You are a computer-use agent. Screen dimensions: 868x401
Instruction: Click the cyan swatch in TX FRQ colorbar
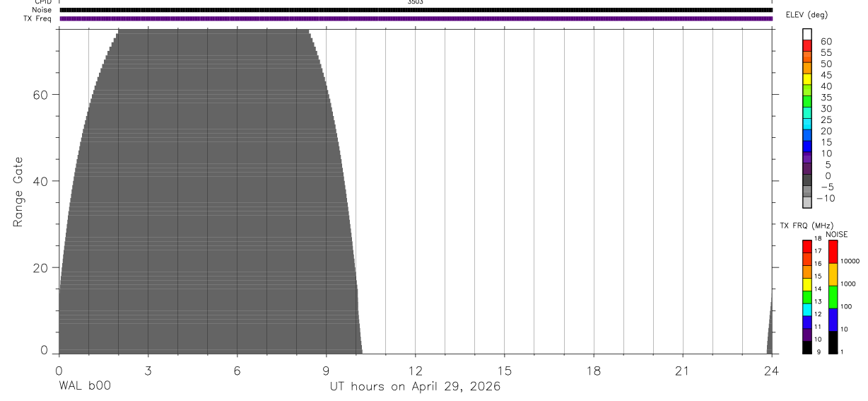807,310
